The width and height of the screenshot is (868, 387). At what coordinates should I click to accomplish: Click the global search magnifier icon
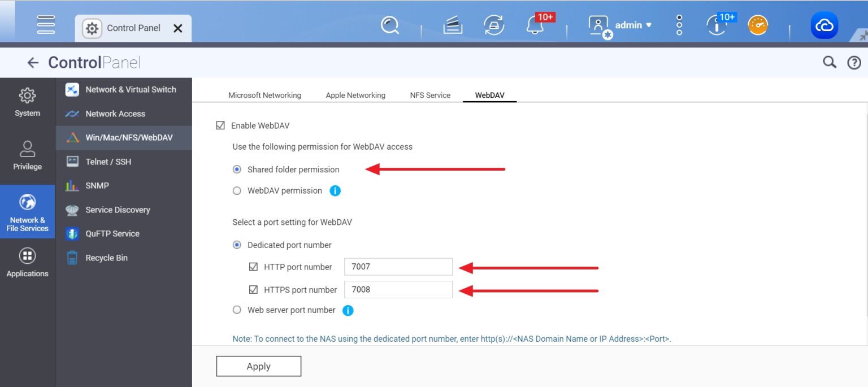click(x=389, y=25)
